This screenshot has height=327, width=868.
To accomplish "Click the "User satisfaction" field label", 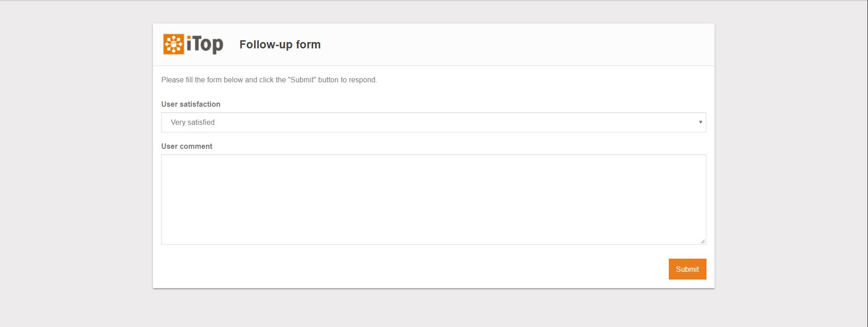I will [191, 104].
